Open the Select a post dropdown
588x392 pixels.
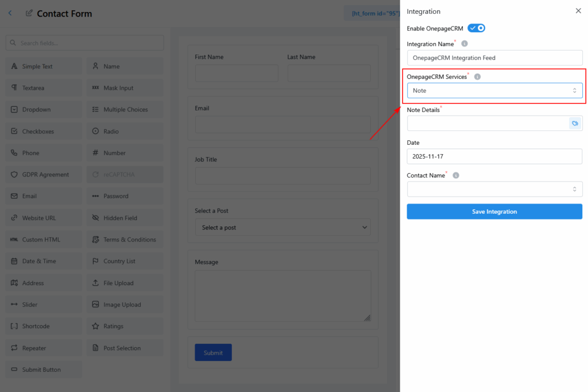point(283,228)
